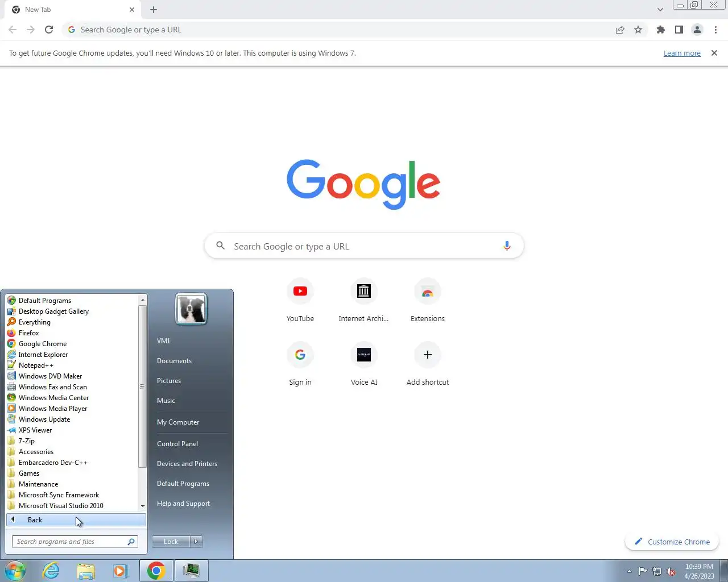Screen dimensions: 728x582
Task: Bookmark this tab with the star icon
Action: [638, 30]
